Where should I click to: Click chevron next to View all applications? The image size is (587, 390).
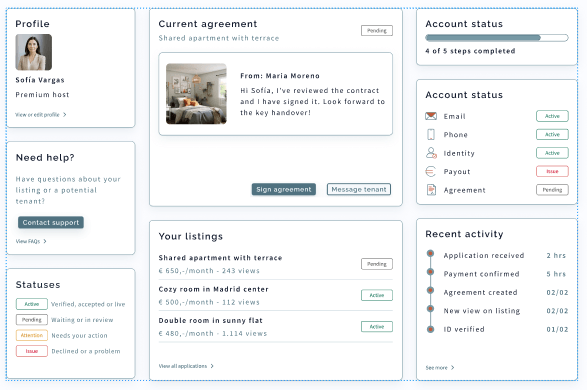[x=212, y=366]
